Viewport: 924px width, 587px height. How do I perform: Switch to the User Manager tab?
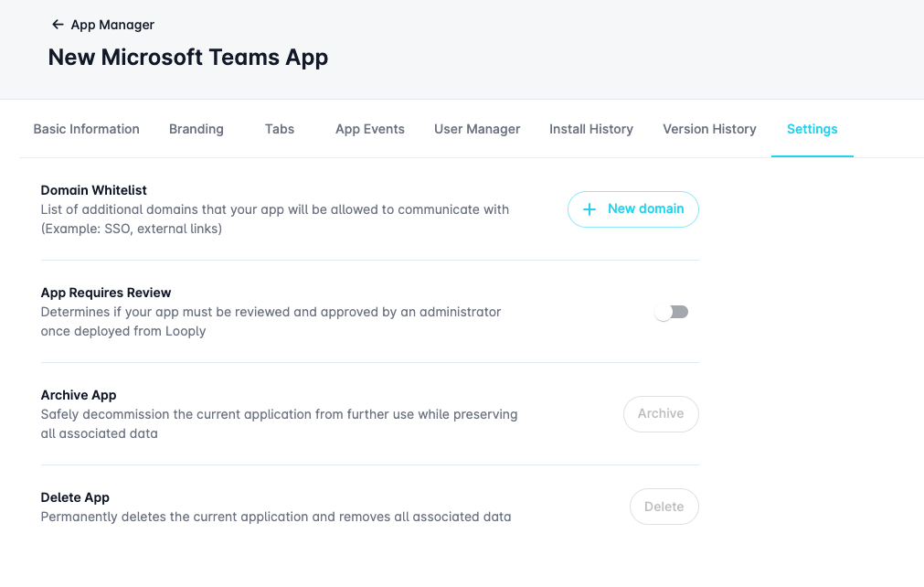(x=477, y=129)
